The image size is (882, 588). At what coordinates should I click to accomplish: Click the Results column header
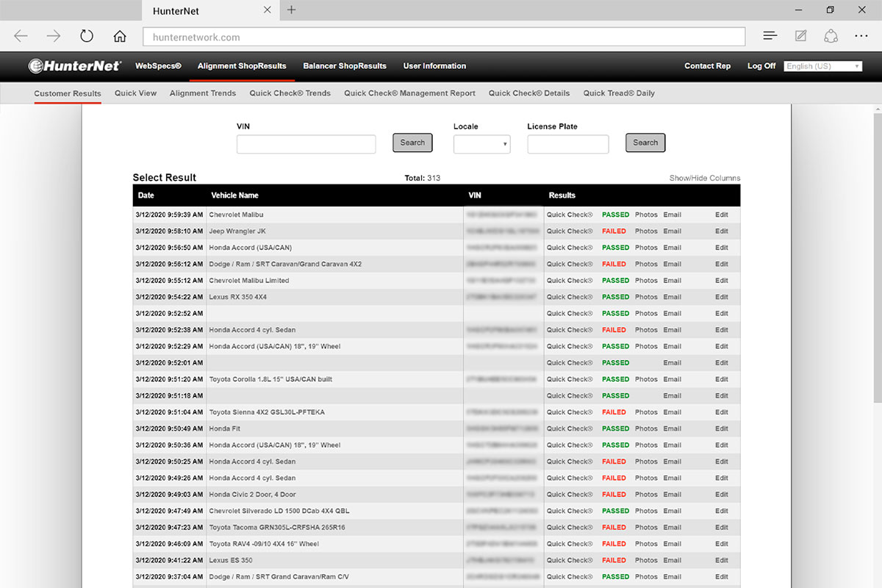(562, 196)
